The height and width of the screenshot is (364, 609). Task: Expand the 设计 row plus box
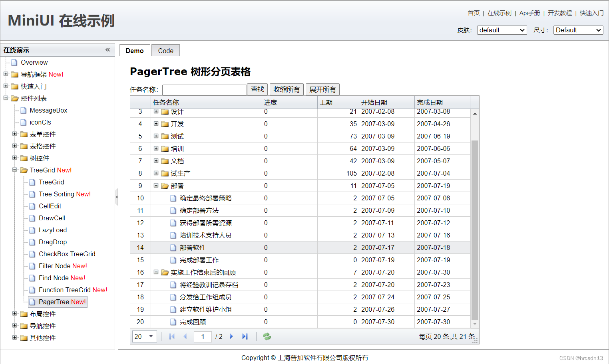pyautogui.click(x=156, y=112)
